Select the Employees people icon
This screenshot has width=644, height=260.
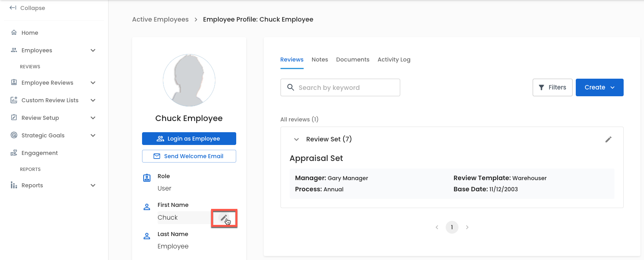14,50
